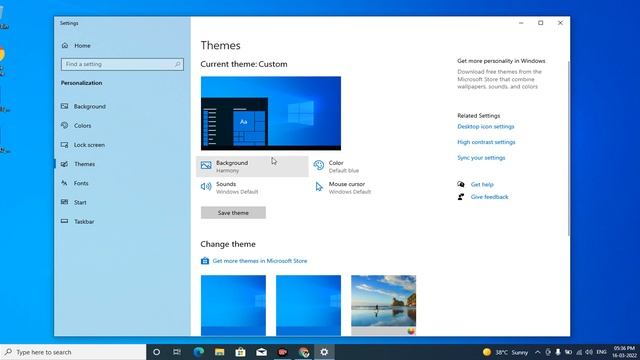Image resolution: width=640 pixels, height=360 pixels.
Task: Open Sync your settings link
Action: point(481,158)
